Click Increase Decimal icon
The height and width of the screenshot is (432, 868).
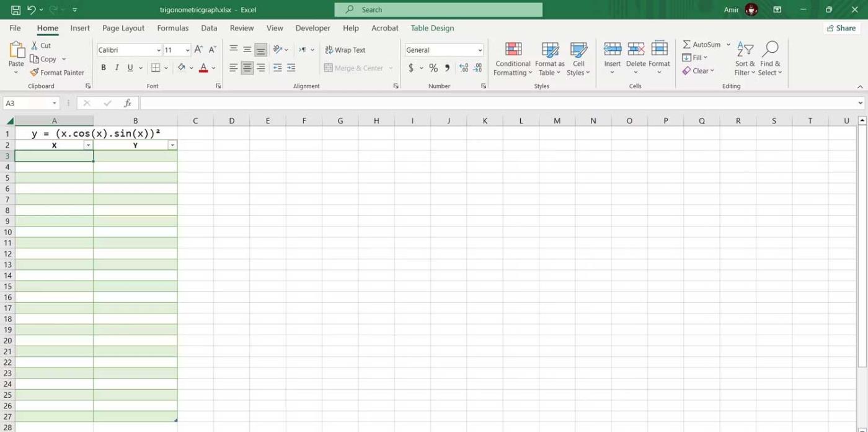[x=464, y=68]
